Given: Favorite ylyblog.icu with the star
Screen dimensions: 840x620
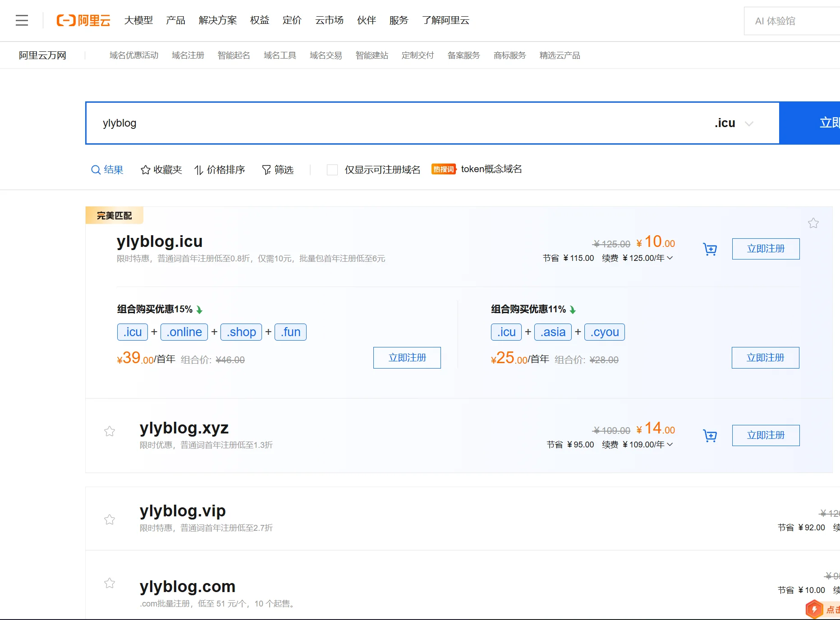Looking at the screenshot, I should [x=813, y=223].
